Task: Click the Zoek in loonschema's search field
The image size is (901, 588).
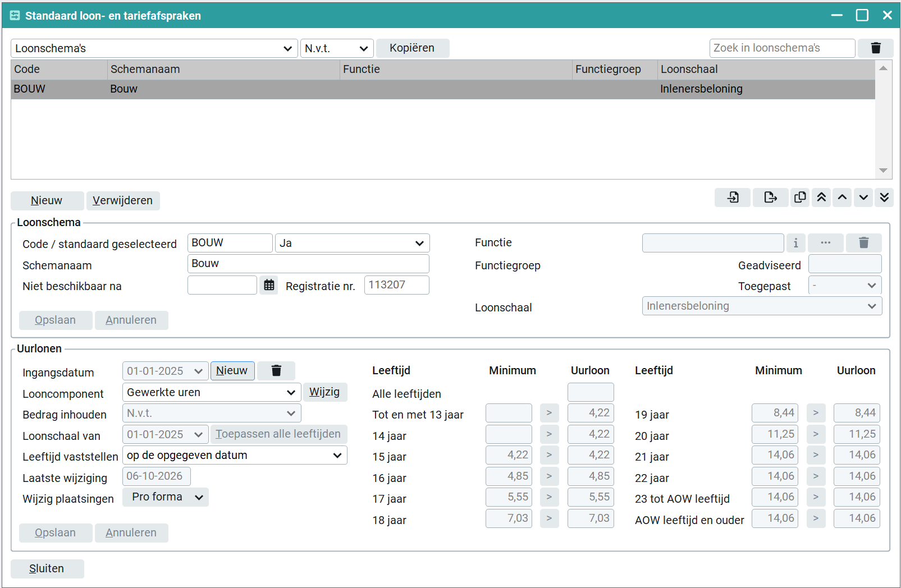Action: 782,48
